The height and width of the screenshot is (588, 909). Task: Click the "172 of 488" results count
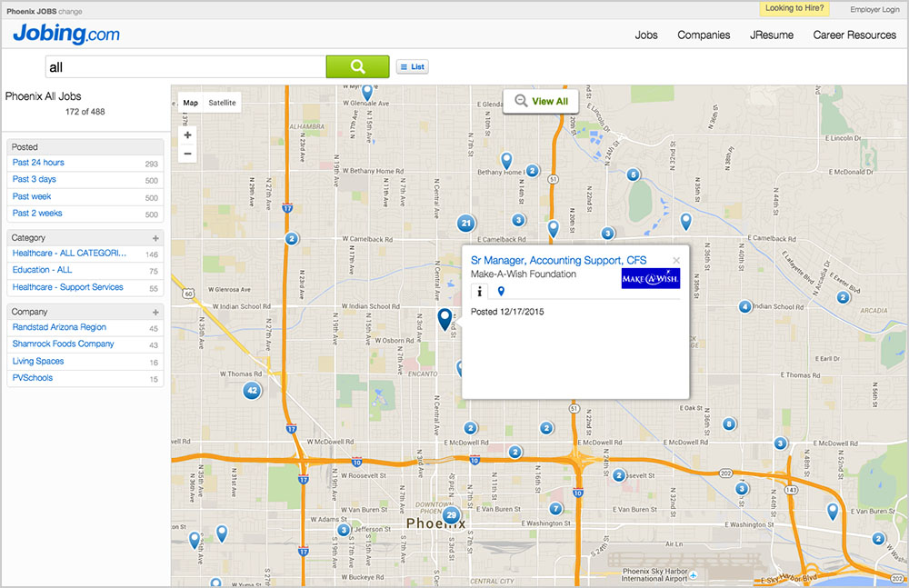point(85,112)
